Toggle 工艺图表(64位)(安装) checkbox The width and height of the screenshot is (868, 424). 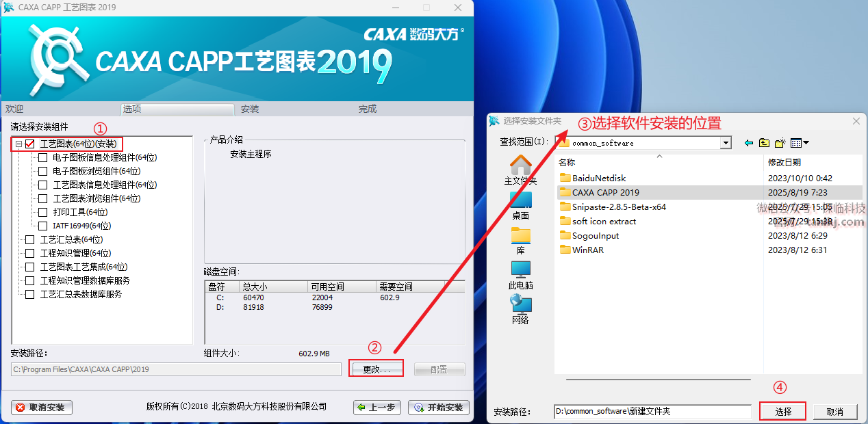[x=29, y=144]
